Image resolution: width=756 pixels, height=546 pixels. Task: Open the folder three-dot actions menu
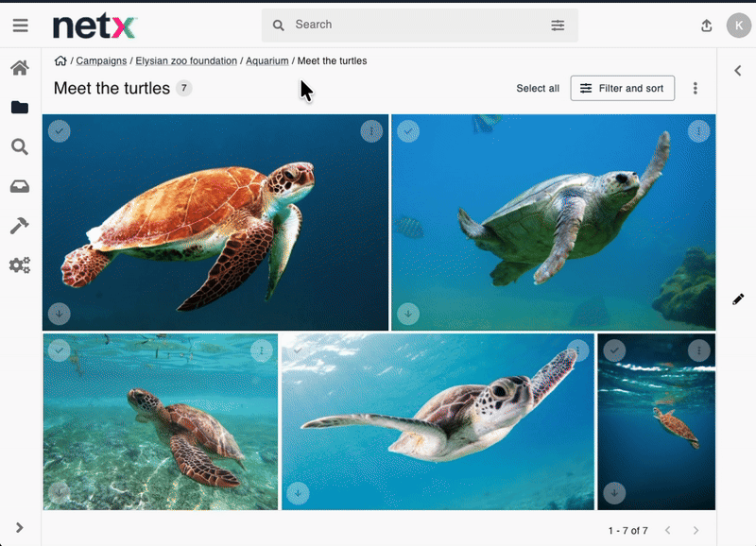(x=696, y=89)
